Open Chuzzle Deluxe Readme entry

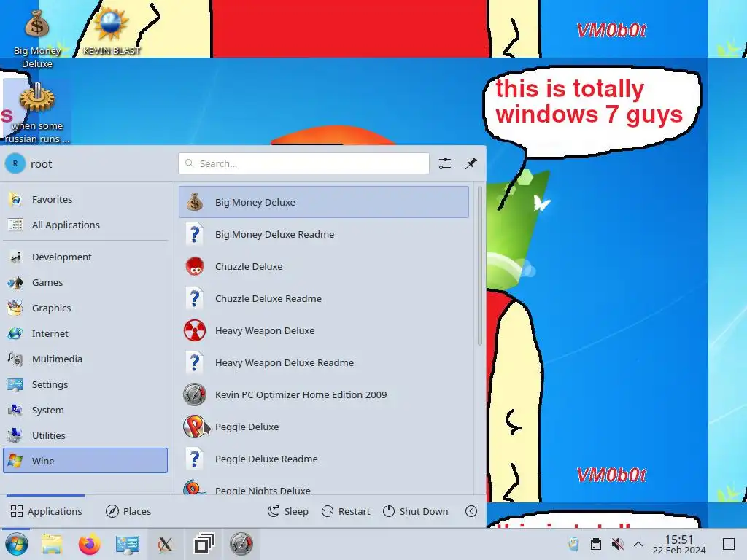pos(323,298)
